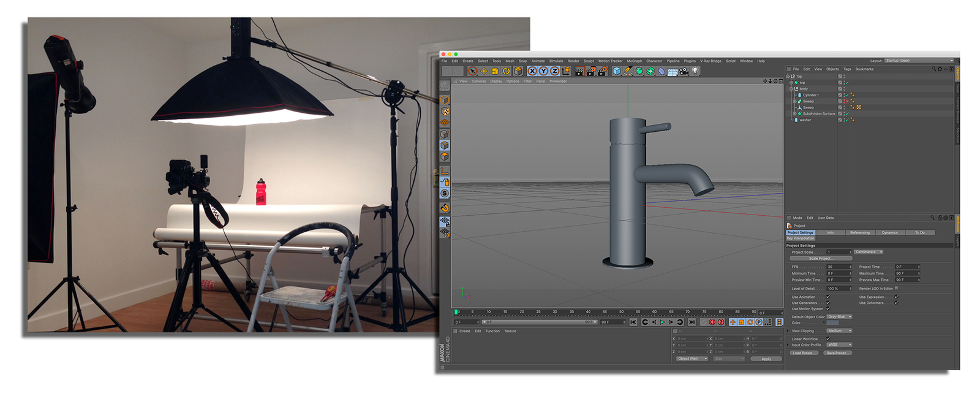
Task: Click the project Color swatch
Action: click(x=833, y=323)
